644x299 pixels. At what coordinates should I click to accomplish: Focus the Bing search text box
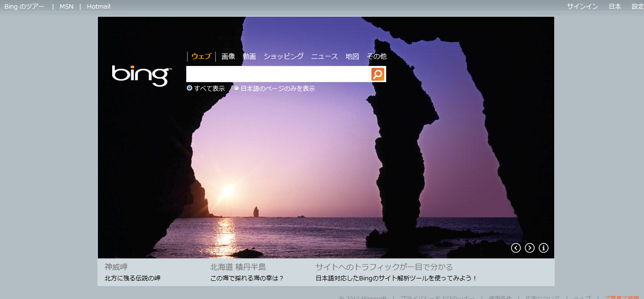(x=278, y=75)
